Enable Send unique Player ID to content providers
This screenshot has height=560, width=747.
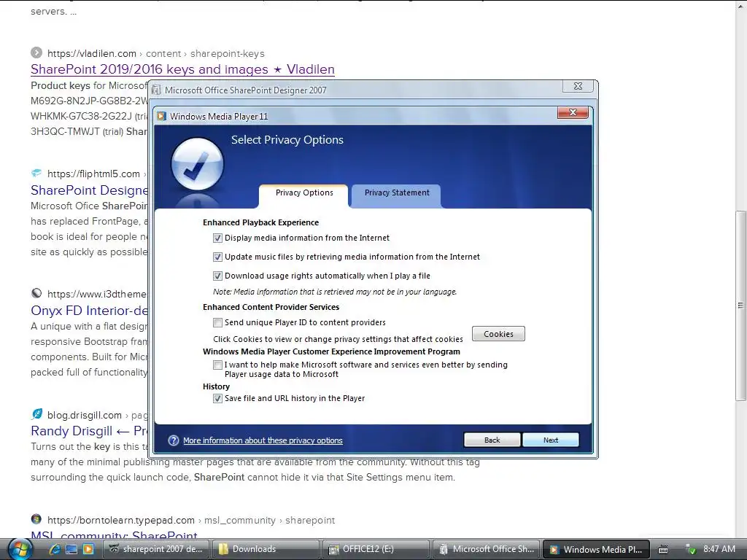(x=217, y=322)
